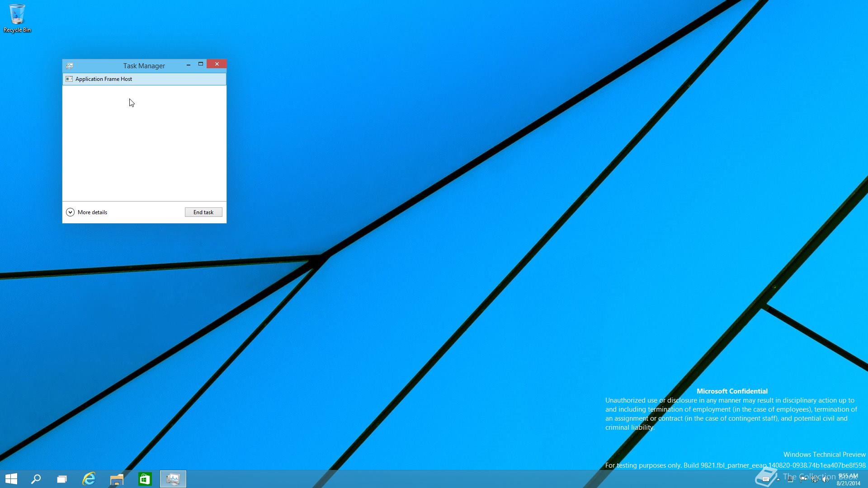The height and width of the screenshot is (488, 868).
Task: Open the Windows Start menu
Action: [11, 479]
